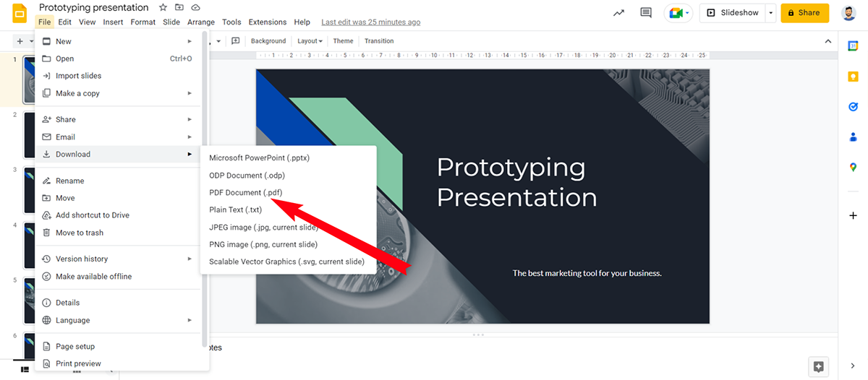Screen dimensions: 868x380
Task: Click the new slide plus button
Action: (20, 41)
